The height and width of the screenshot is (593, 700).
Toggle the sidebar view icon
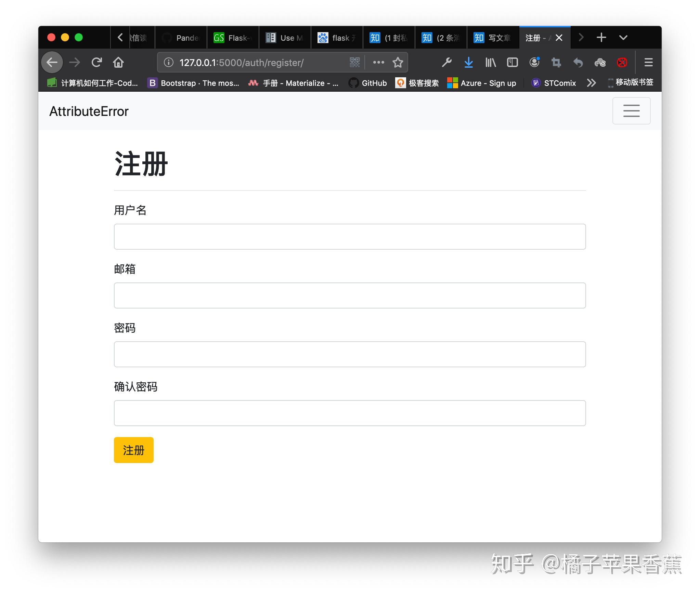coord(512,62)
